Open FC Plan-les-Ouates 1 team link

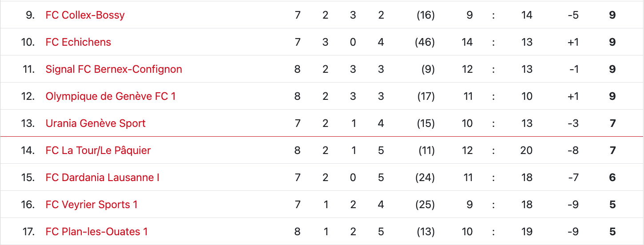(96, 232)
